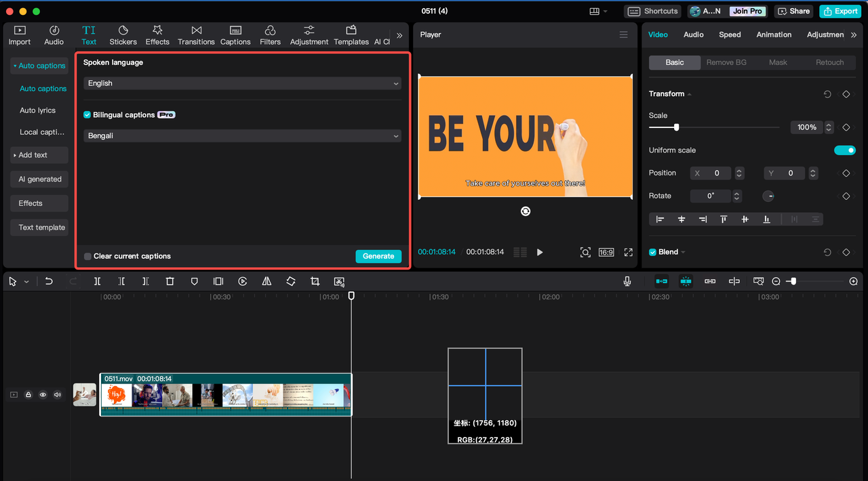868x481 pixels.
Task: Play the video in the Player
Action: (540, 252)
